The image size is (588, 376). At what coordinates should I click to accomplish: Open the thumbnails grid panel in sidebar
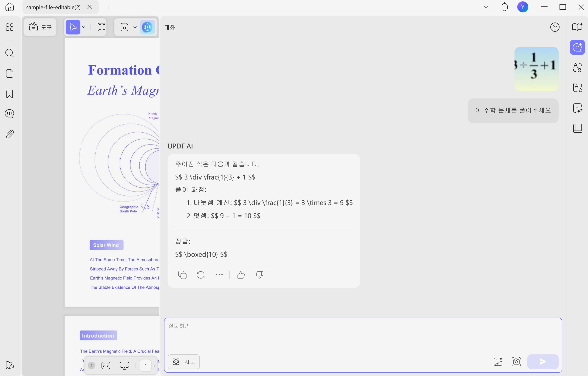point(9,27)
